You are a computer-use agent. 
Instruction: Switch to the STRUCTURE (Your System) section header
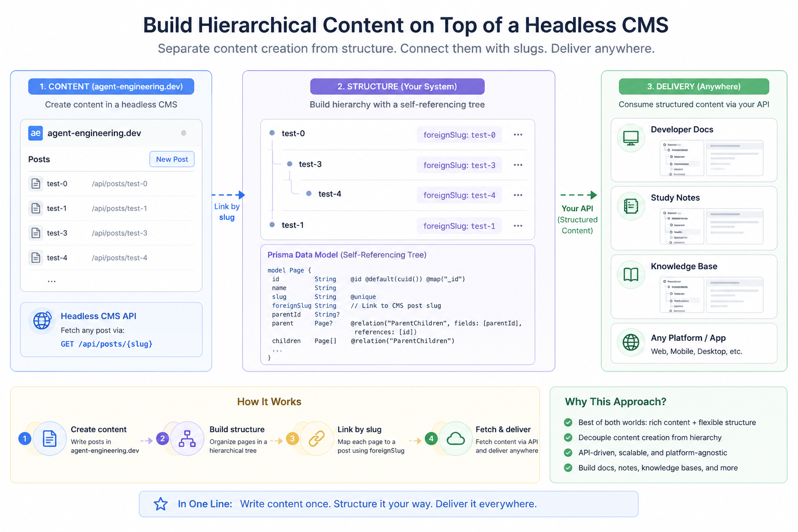397,86
